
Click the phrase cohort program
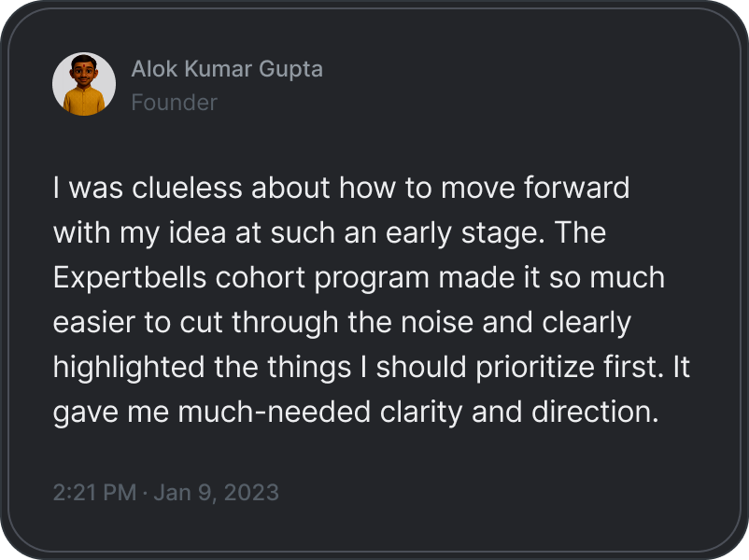point(322,278)
